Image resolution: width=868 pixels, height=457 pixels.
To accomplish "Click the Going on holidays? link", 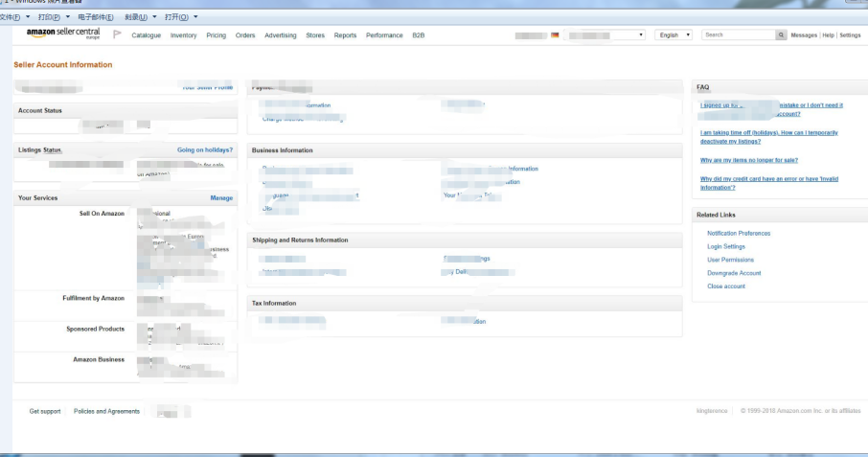I will click(205, 149).
